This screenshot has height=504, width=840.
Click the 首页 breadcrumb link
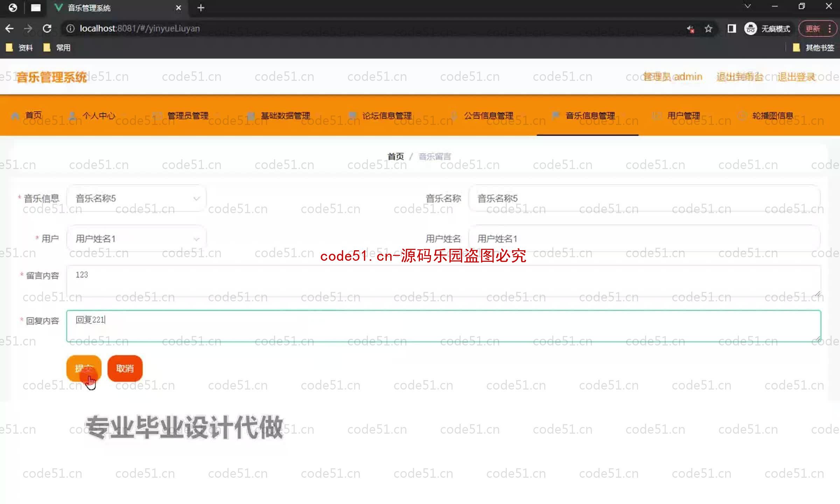tap(395, 156)
